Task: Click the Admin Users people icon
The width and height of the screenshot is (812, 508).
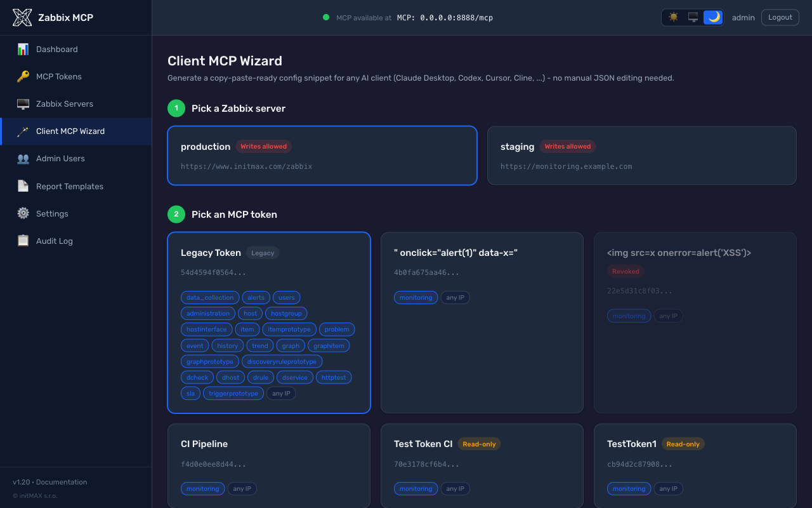Action: (23, 158)
